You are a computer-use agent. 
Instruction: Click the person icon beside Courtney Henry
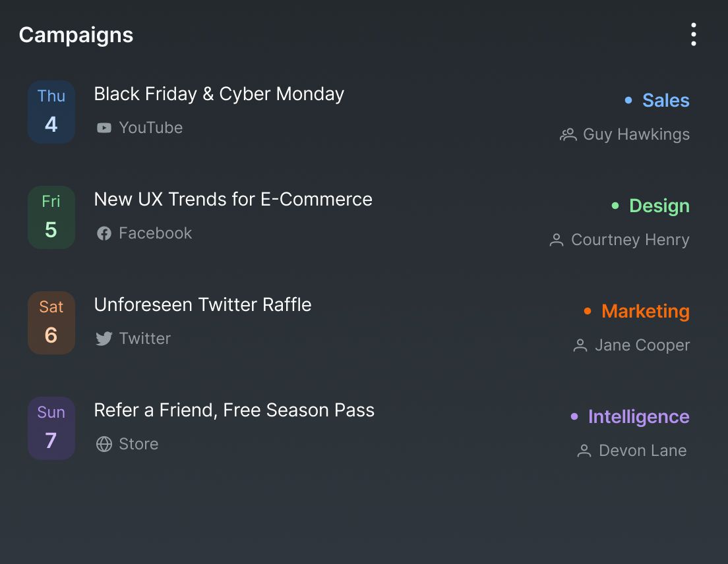pyautogui.click(x=557, y=240)
